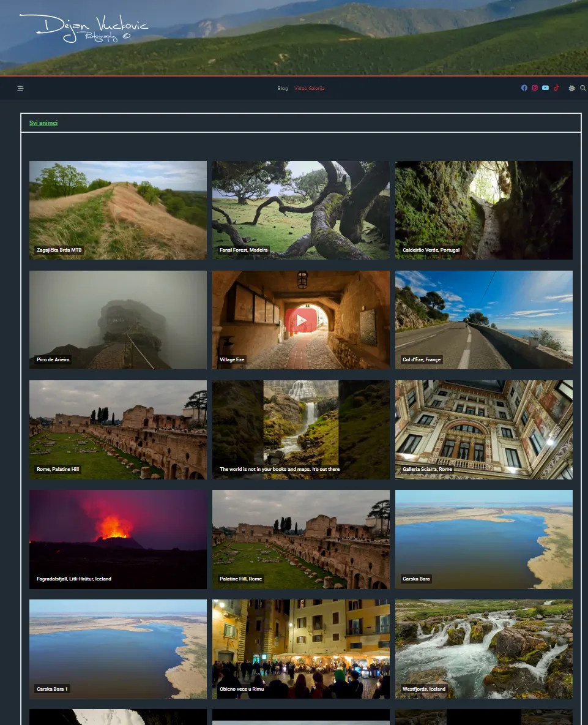Open the Carska Bara 1 thumbnail
Screen dimensions: 588x725
[118, 648]
